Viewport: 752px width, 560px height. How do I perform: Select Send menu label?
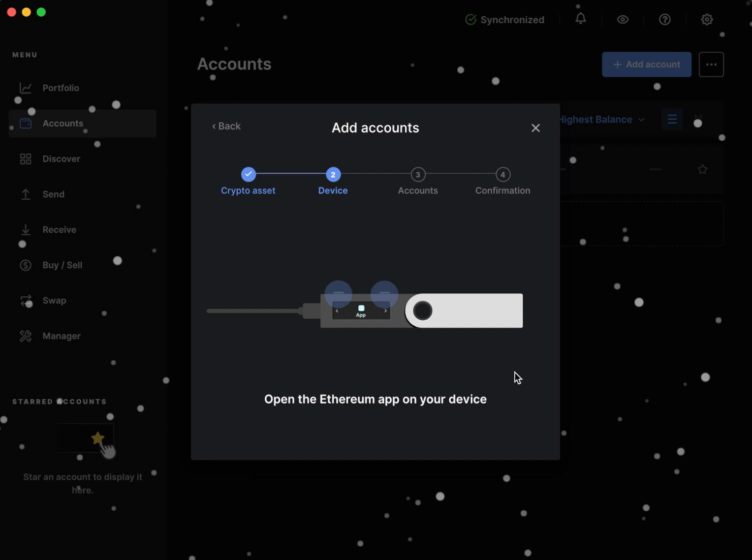pyautogui.click(x=54, y=194)
